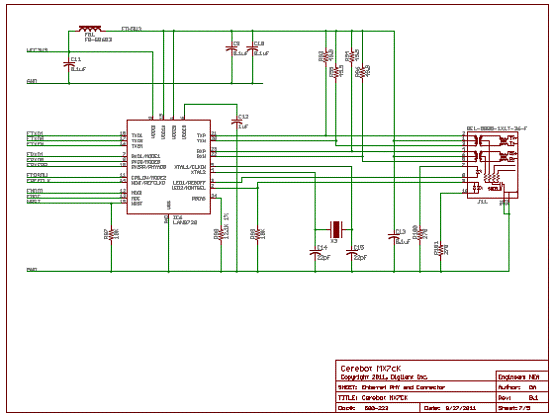Select the FB1 ferrite bead symbol
The image size is (553, 418).
point(91,29)
